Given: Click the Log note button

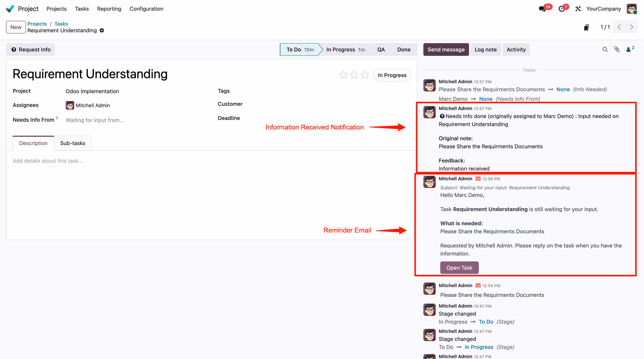Looking at the screenshot, I should (x=486, y=50).
